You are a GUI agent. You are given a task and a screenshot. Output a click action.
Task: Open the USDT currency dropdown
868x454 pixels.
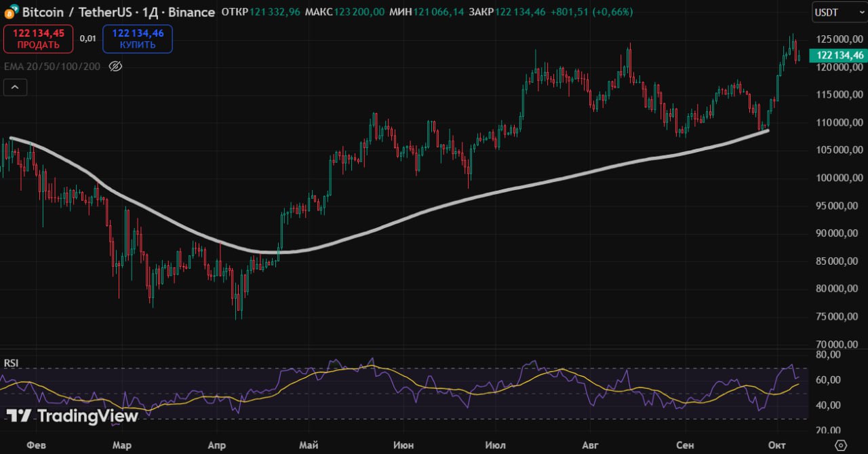[838, 12]
